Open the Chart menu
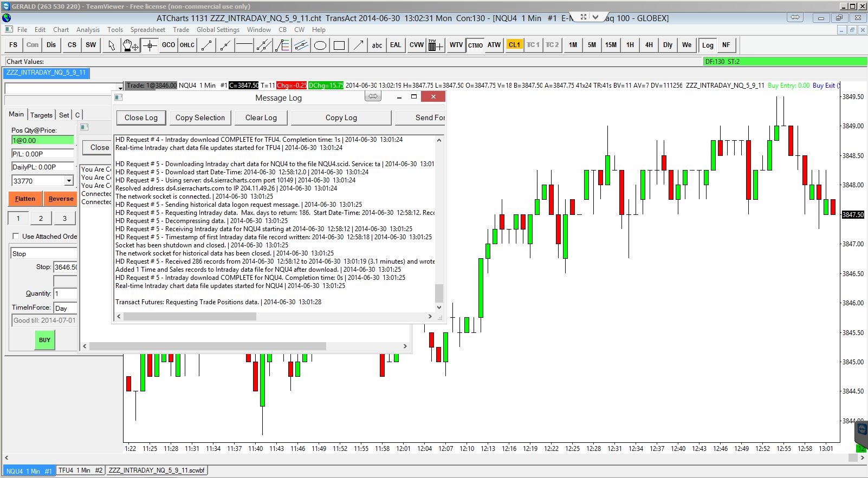868x478 pixels. click(x=61, y=30)
